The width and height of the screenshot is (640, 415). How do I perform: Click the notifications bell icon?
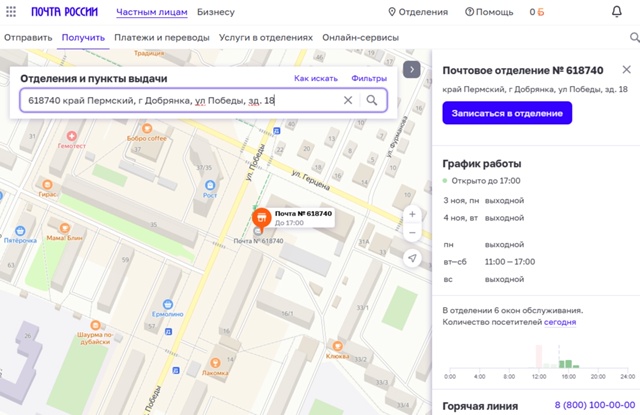(x=616, y=12)
